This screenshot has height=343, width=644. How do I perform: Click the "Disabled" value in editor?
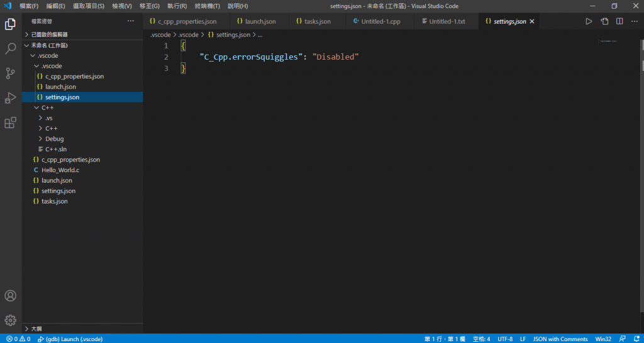[x=336, y=57]
